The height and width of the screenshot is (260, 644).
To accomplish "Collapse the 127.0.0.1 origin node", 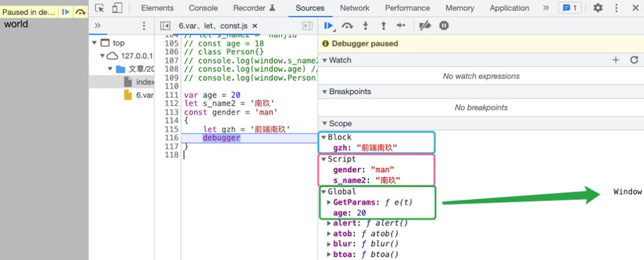I will [x=103, y=56].
